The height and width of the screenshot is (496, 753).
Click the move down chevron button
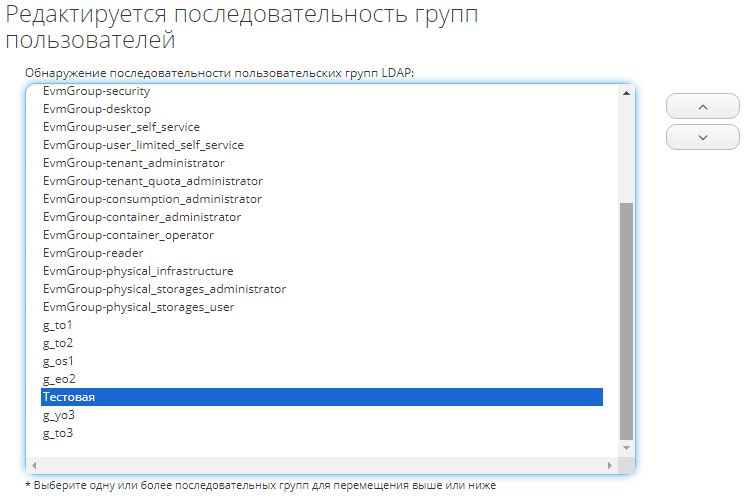pos(702,137)
